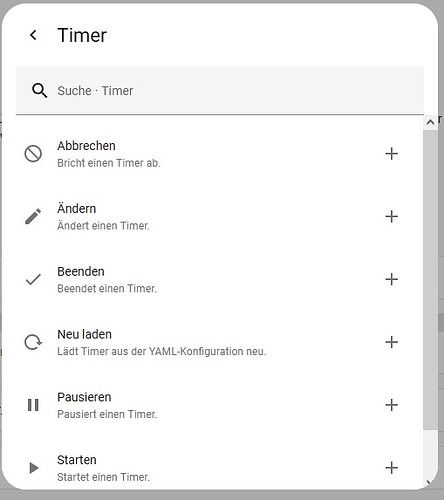444x500 pixels.
Task: Select the Beenden checkmark icon
Action: (33, 279)
